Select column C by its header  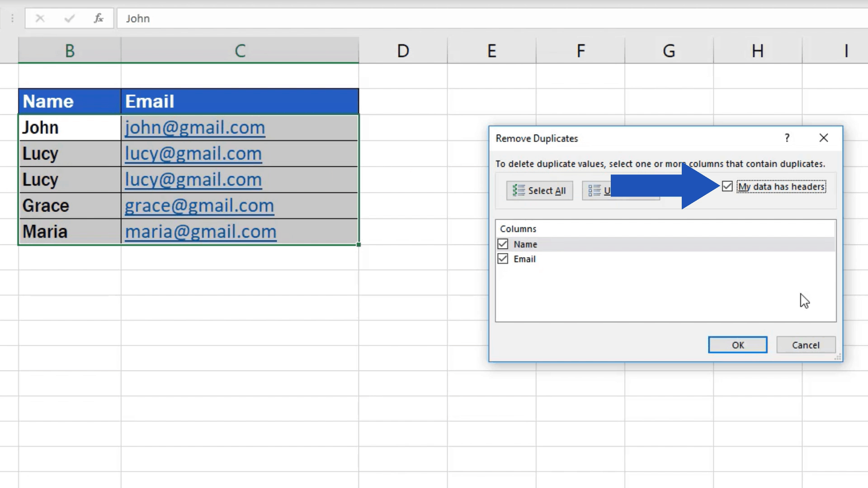click(x=240, y=50)
